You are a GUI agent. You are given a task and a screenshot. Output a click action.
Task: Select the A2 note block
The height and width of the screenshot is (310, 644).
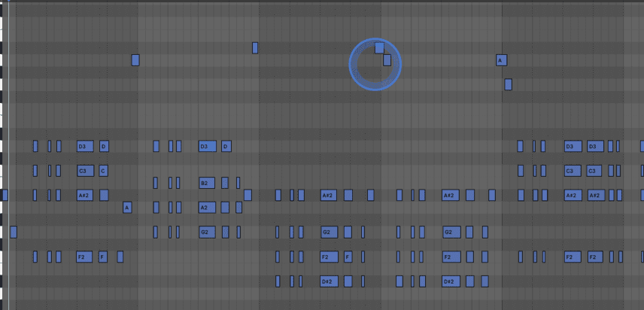click(207, 208)
